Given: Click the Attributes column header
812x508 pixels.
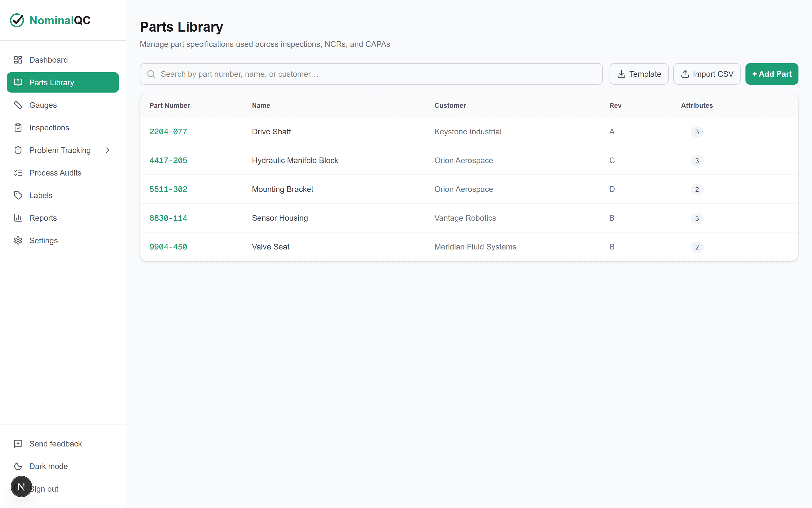Looking at the screenshot, I should (697, 105).
